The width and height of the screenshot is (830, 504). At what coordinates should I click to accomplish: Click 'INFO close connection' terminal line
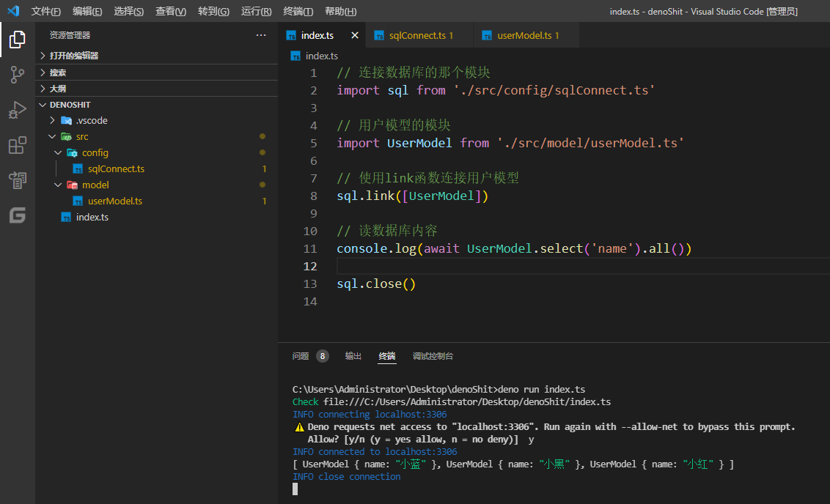pos(346,477)
